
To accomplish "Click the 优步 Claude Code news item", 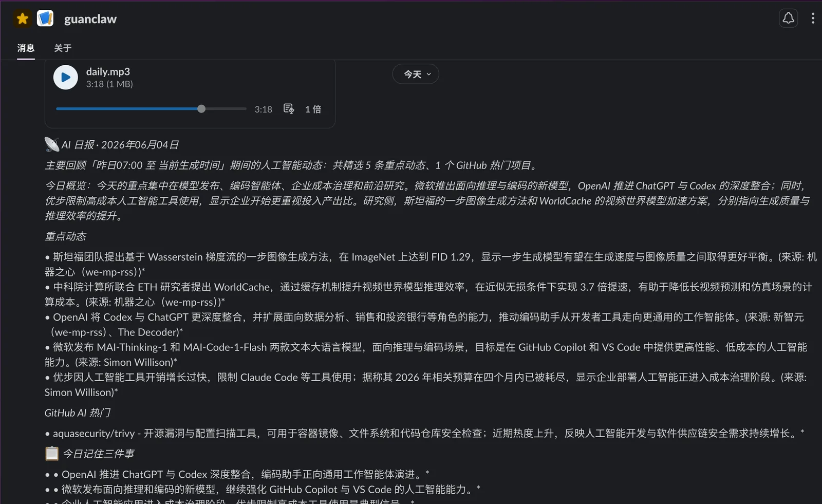I will (426, 385).
